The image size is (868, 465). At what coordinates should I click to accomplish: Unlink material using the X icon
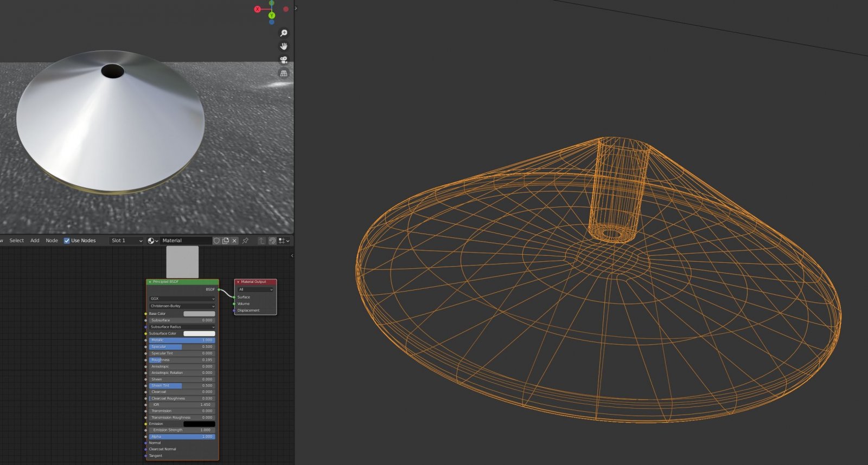pyautogui.click(x=234, y=241)
